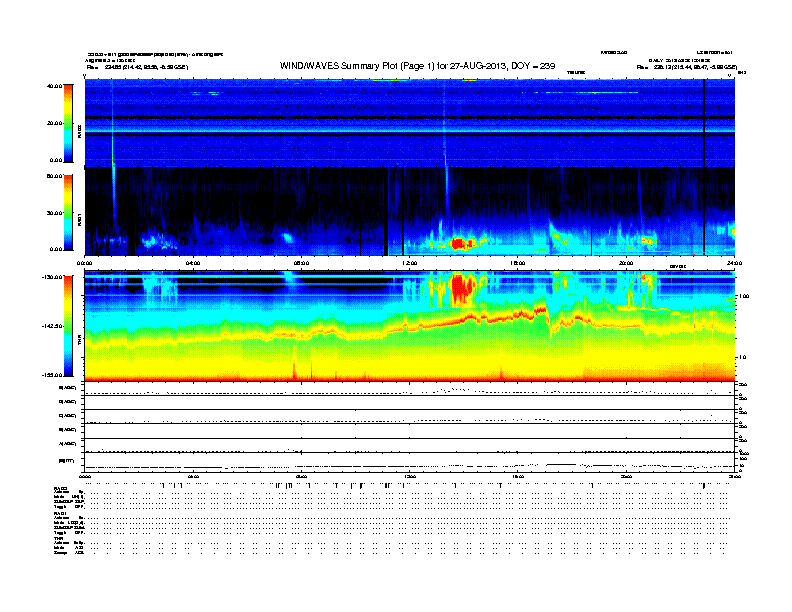Click the 40.00 label on RAD2 scale
Image resolution: width=792 pixels, height=612 pixels.
pos(54,86)
